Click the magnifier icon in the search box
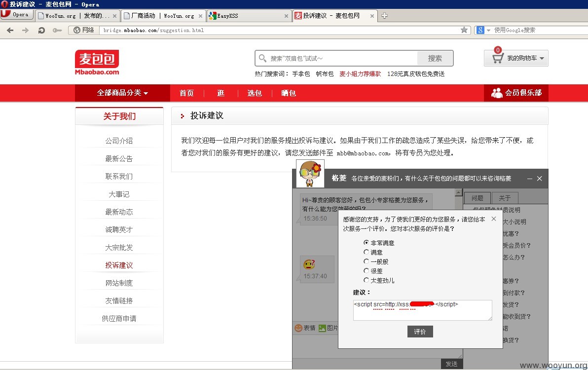Image resolution: width=588 pixels, height=370 pixels. [262, 58]
